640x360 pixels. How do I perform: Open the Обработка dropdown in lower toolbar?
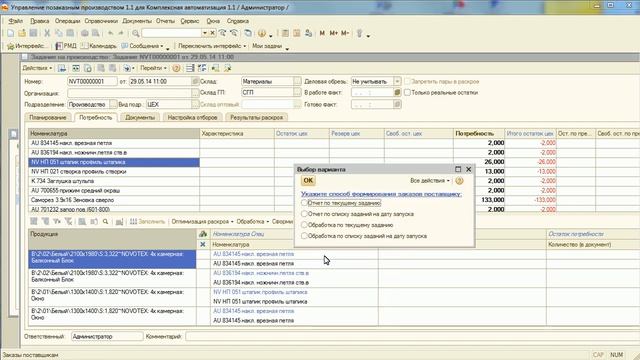click(253, 222)
